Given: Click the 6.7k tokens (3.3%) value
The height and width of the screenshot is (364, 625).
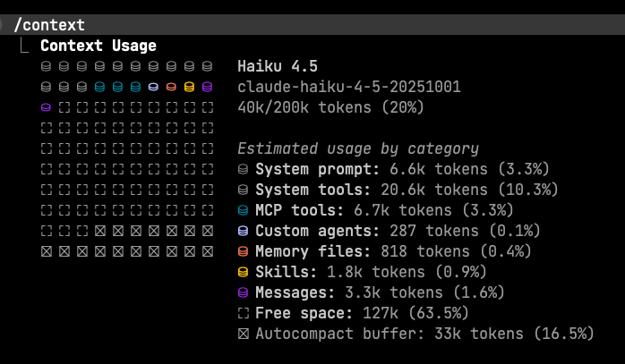Looking at the screenshot, I should coord(433,210).
